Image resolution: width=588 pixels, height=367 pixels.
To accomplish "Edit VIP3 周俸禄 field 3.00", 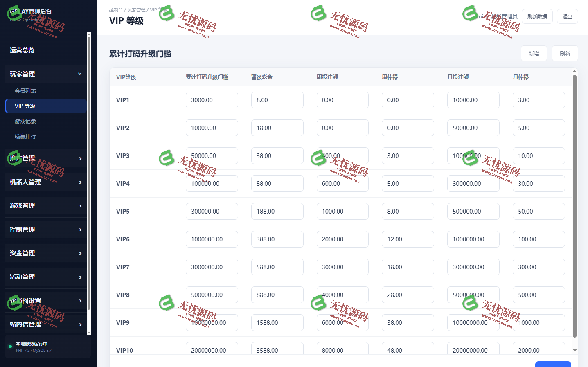I will 408,155.
